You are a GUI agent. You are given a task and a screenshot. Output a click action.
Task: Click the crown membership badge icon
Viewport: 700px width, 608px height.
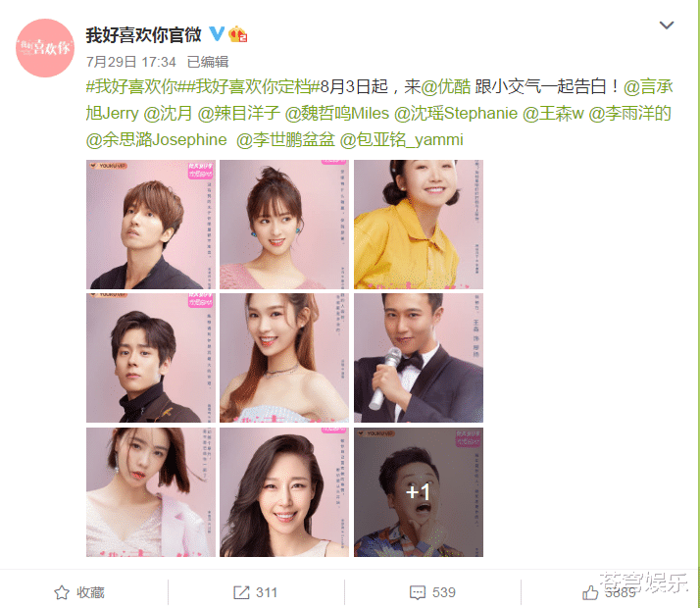click(237, 34)
